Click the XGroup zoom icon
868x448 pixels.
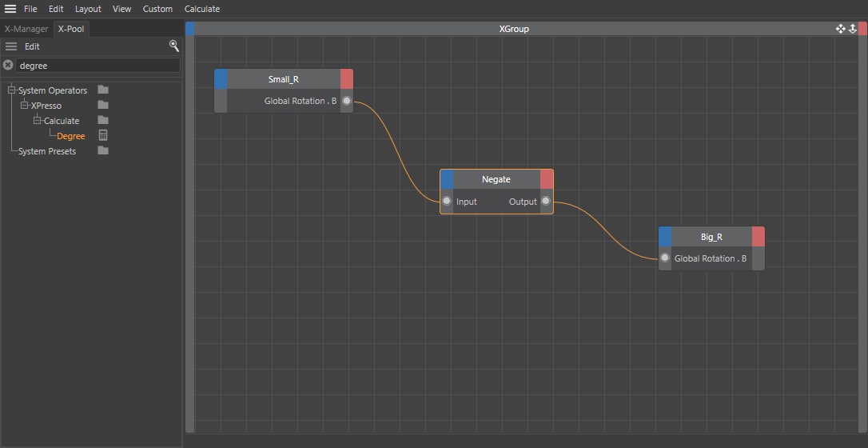click(x=853, y=29)
